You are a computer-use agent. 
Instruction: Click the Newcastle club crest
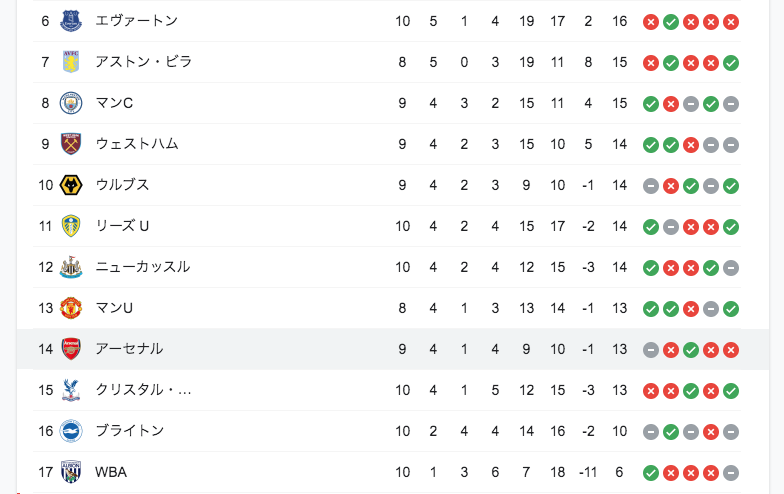click(71, 267)
